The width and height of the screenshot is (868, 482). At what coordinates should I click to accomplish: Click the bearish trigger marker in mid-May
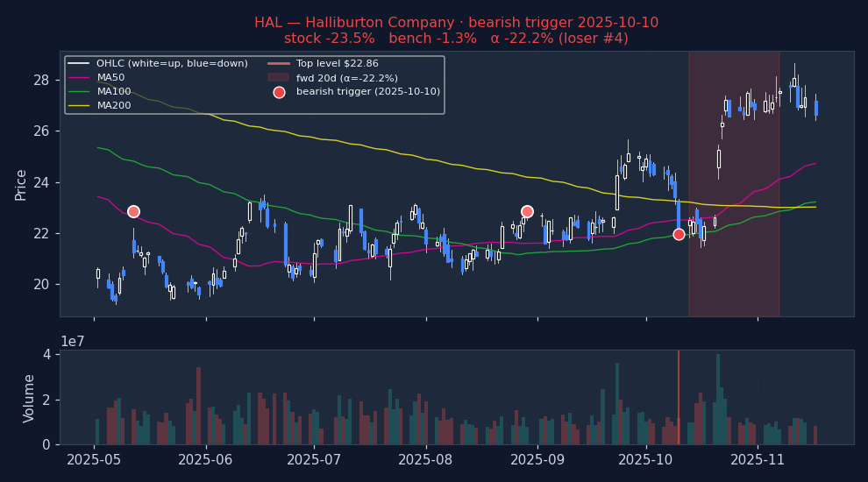click(133, 211)
